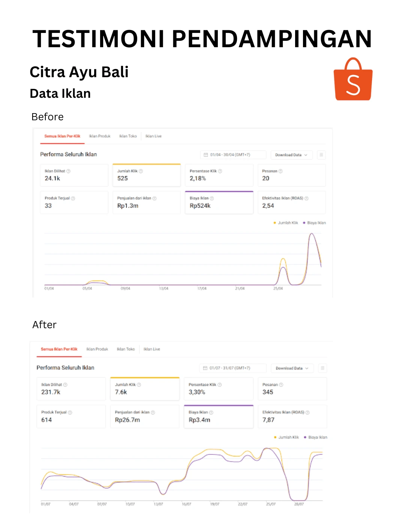Screen dimensions: 405x532
Task: Click the calendar icon beside 01/04 - 30/04
Action: [x=205, y=155]
